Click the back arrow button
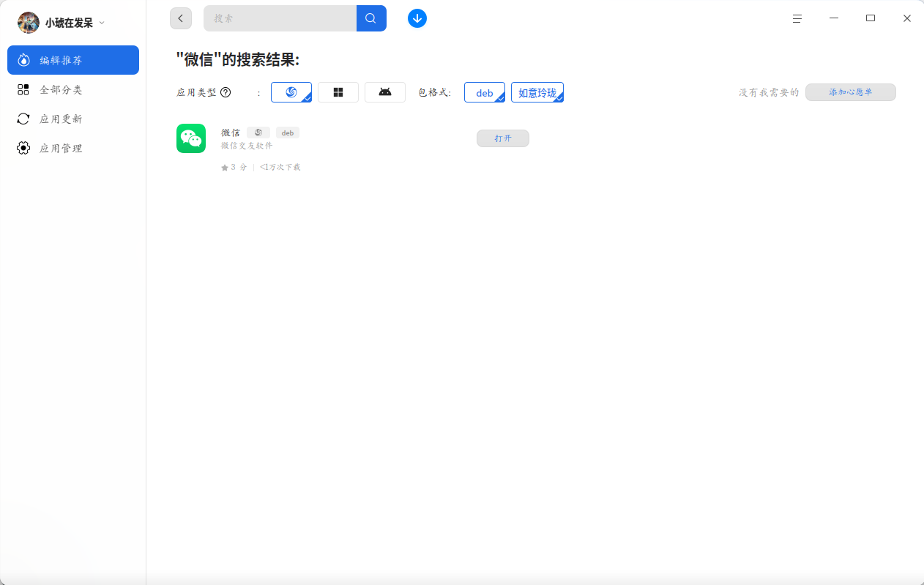Viewport: 924px width, 585px height. click(181, 18)
